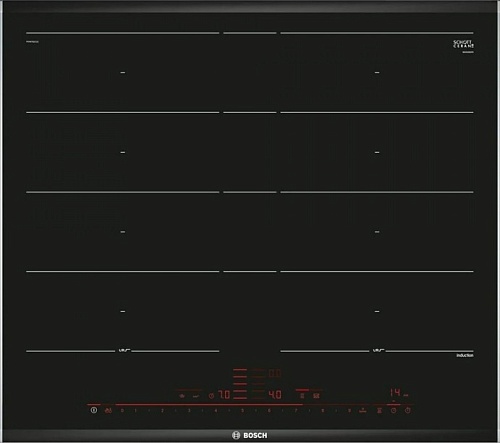This screenshot has height=443, width=500.
Task: Tap the main power on/off button
Action: click(94, 410)
